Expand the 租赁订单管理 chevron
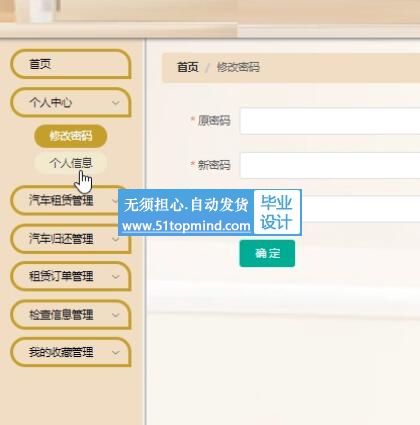Image resolution: width=420 pixels, height=425 pixels. (x=115, y=277)
